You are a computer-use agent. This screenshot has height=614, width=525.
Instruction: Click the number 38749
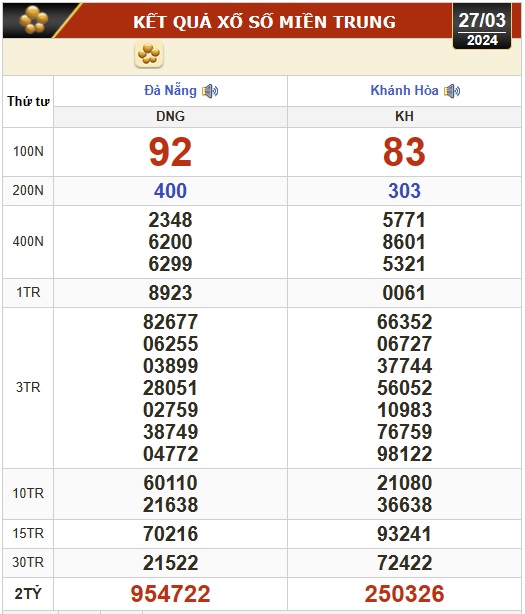pos(170,432)
